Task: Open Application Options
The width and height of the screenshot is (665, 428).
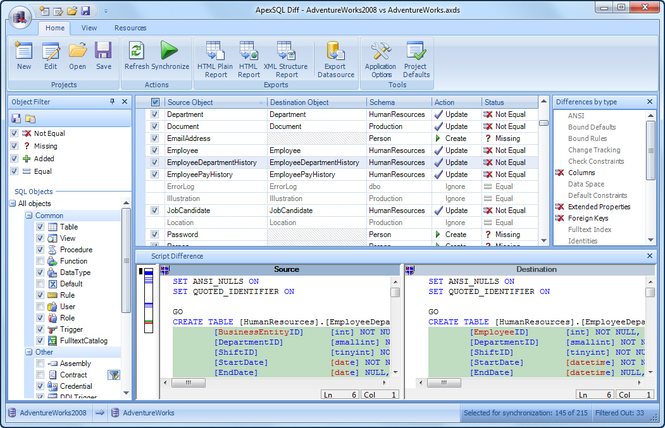Action: pos(381,59)
